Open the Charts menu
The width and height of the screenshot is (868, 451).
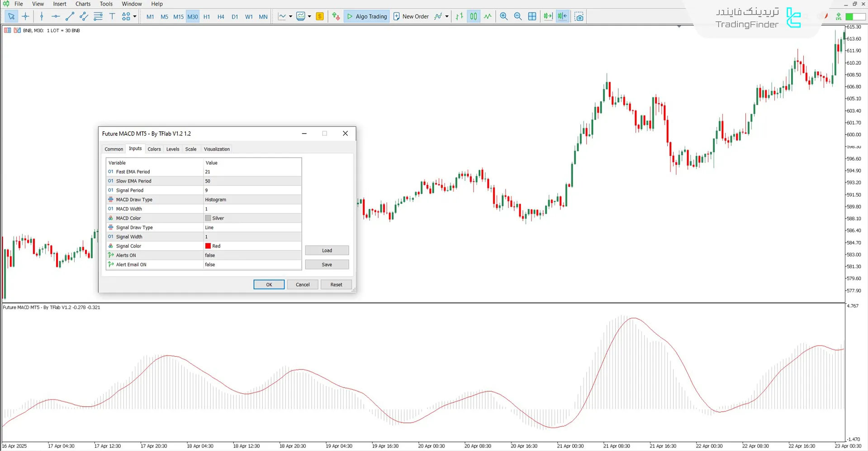[83, 4]
